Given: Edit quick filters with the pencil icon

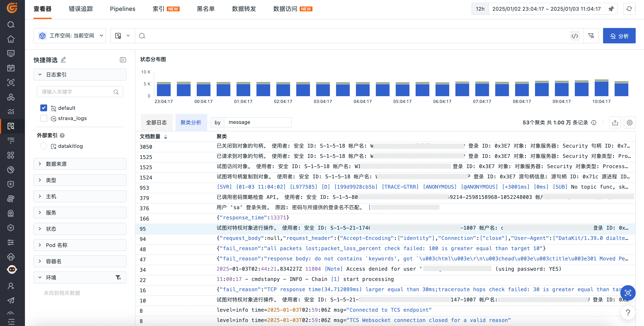Looking at the screenshot, I should tap(64, 60).
